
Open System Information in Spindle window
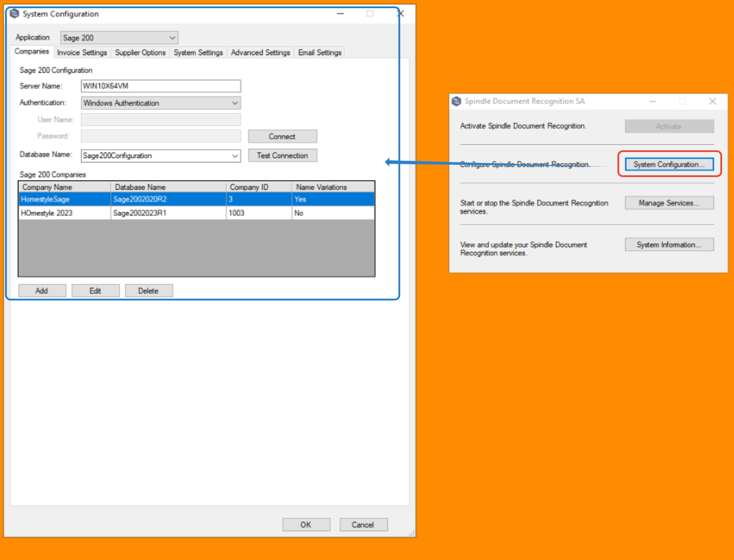(669, 244)
